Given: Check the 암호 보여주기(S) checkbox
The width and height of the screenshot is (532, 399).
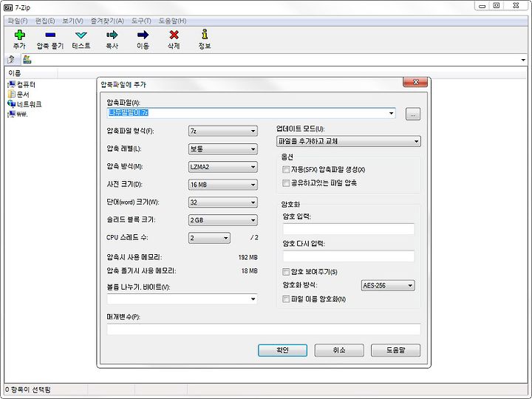Looking at the screenshot, I should click(286, 272).
